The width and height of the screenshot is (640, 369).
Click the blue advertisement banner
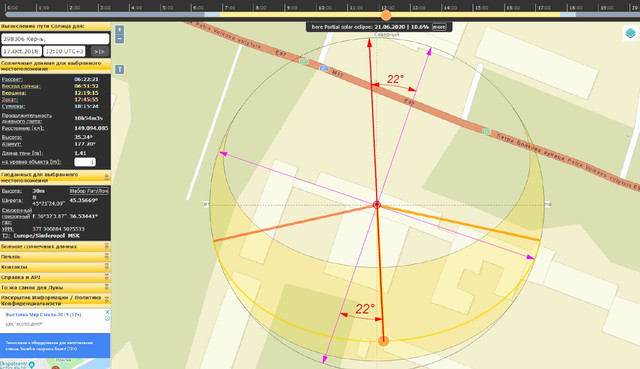[55, 345]
